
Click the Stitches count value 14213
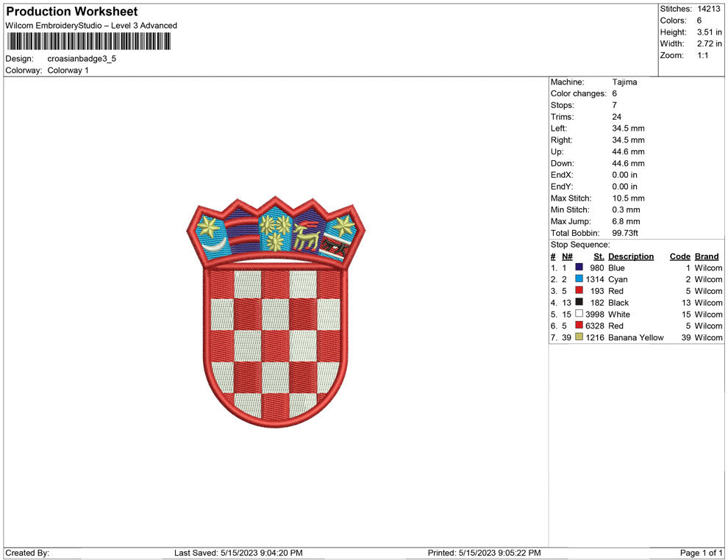[710, 8]
